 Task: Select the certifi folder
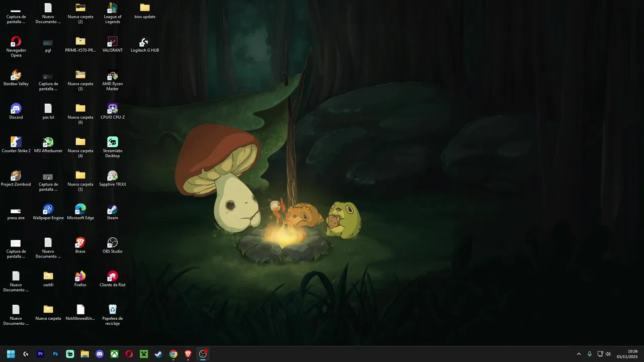[x=48, y=279]
